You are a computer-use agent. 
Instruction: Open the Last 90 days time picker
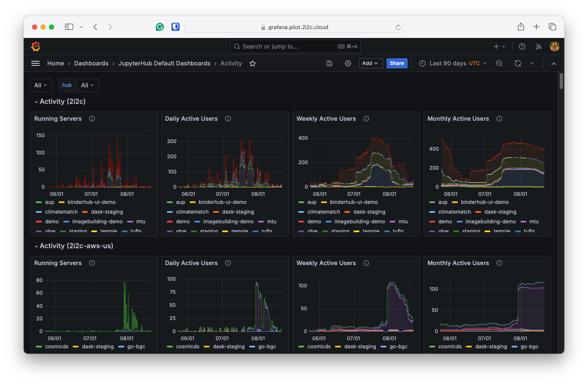click(453, 63)
